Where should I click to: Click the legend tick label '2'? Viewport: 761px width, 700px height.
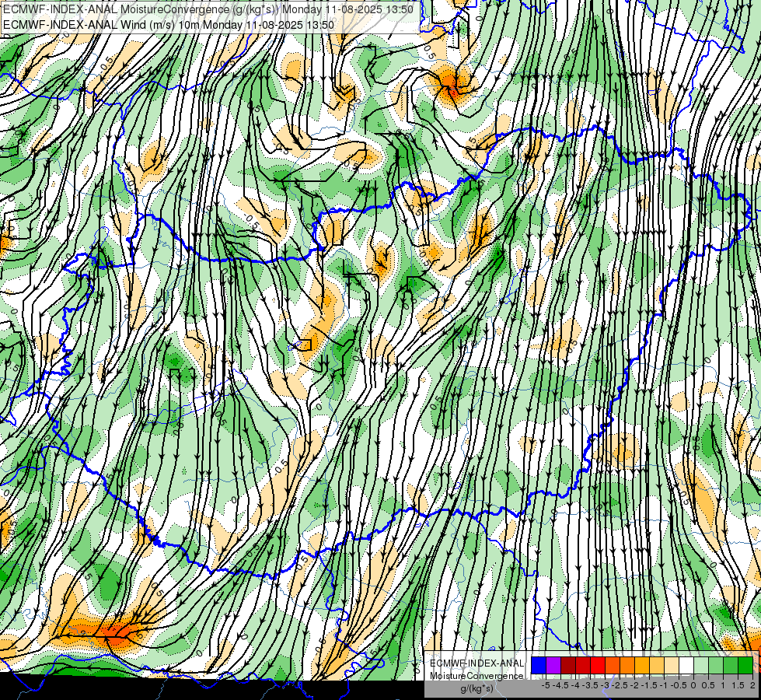[x=752, y=685]
